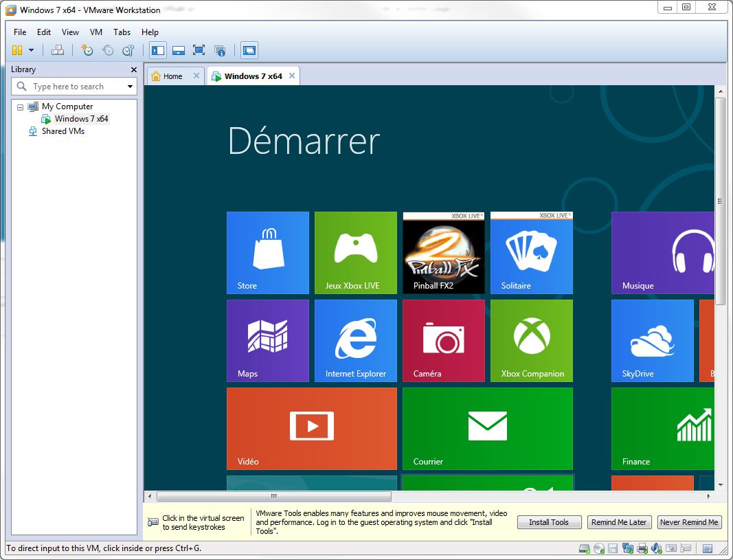
Task: Click the revert to snapshot icon
Action: [x=108, y=50]
